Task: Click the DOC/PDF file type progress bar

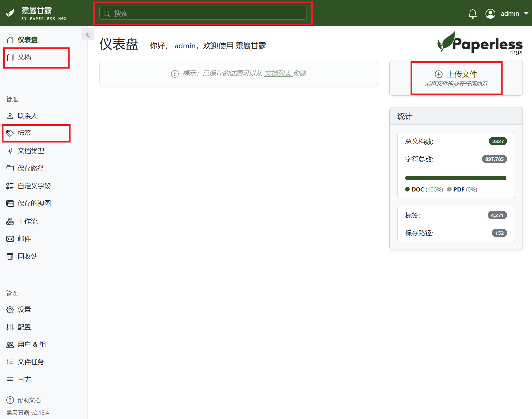Action: pyautogui.click(x=455, y=178)
